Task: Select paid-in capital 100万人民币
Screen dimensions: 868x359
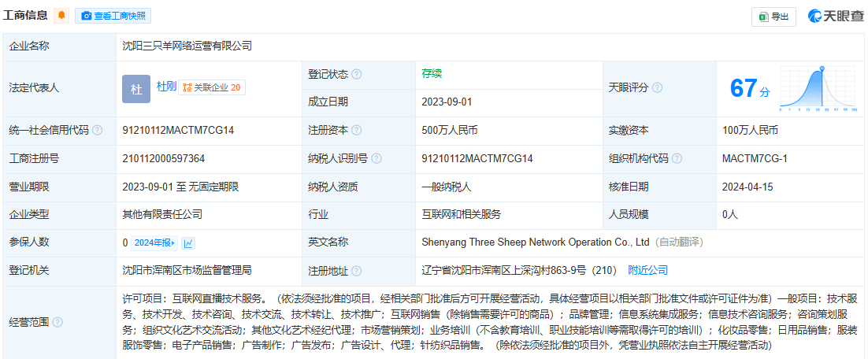Action: pos(750,131)
